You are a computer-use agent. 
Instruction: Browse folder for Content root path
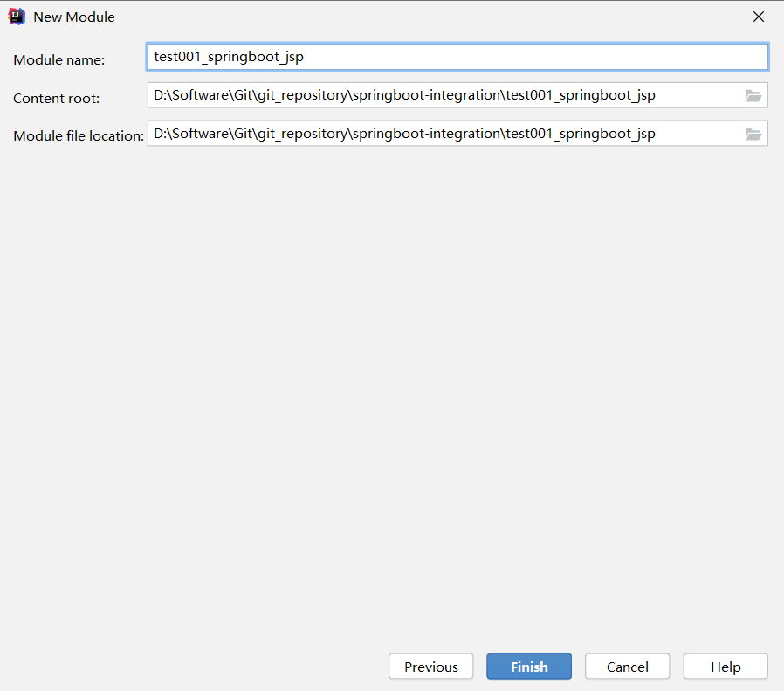coord(753,95)
